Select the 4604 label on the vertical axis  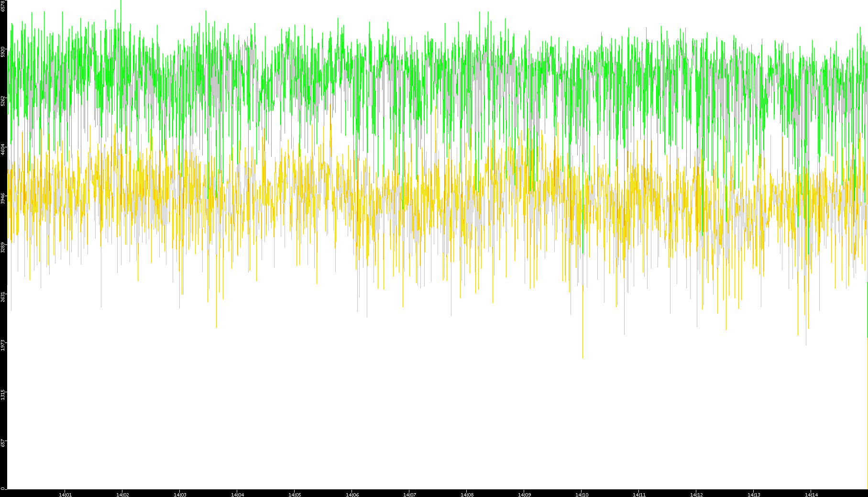tap(3, 149)
